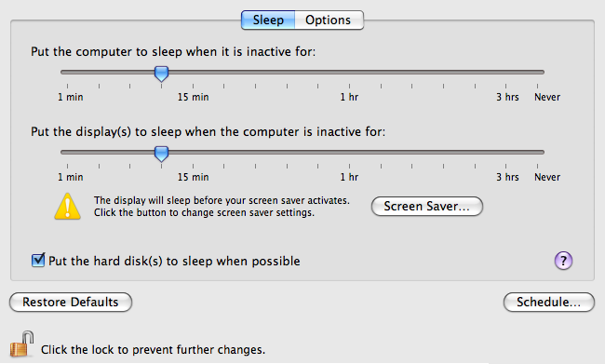605x364 pixels.
Task: Select the Sleep tab
Action: [x=268, y=20]
